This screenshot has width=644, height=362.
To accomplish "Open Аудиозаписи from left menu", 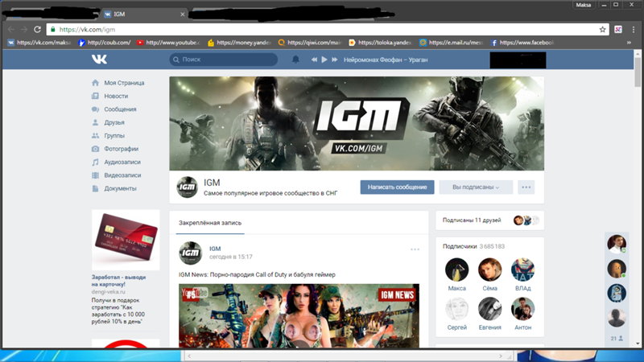I will point(122,162).
